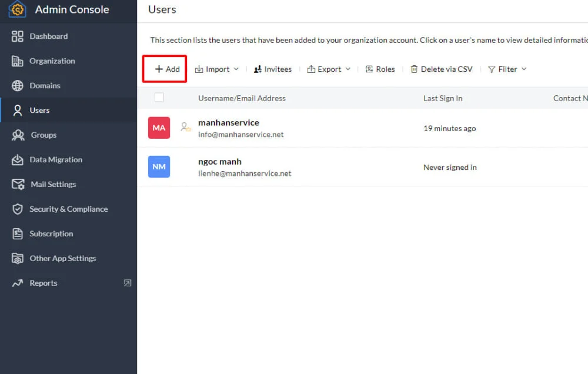Select the NM avatar for ngoc manh
Viewport: 588px width, 374px height.
pyautogui.click(x=159, y=167)
